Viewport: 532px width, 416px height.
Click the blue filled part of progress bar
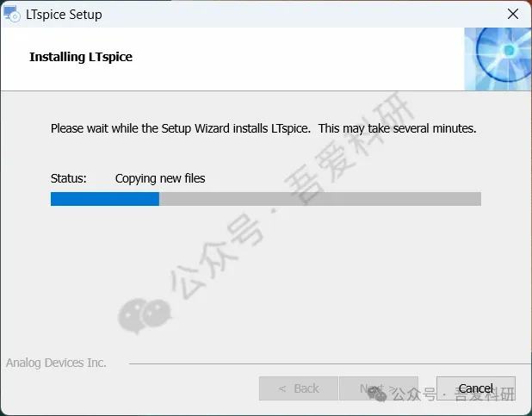pos(105,199)
